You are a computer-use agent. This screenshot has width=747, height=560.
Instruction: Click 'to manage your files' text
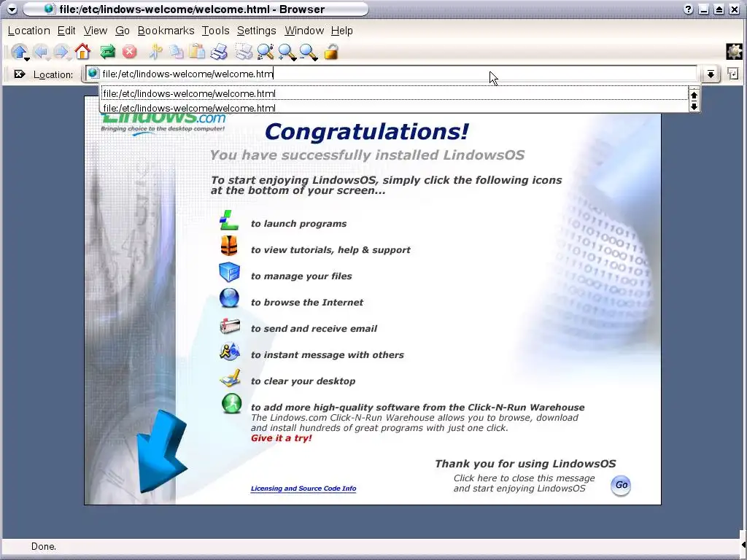(x=301, y=276)
